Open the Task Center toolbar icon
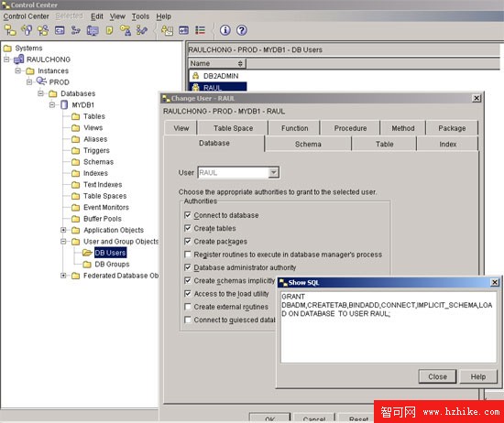504x423 pixels. pos(76,30)
